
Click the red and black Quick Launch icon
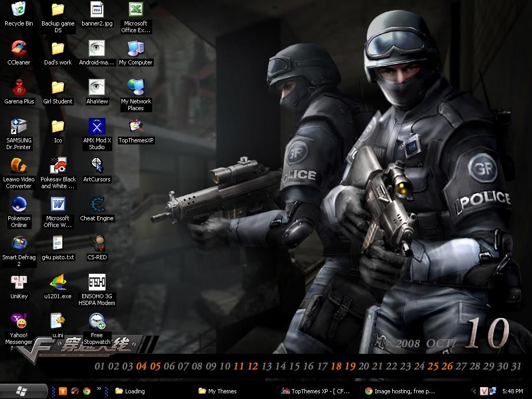click(x=75, y=391)
